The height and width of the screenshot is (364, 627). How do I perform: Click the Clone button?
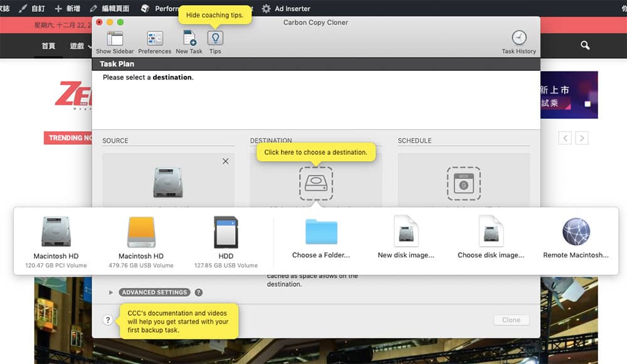click(x=512, y=320)
